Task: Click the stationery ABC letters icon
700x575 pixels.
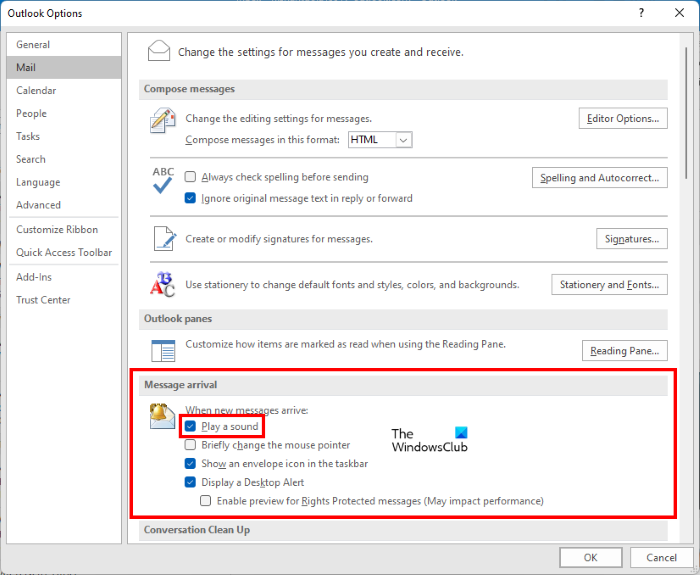Action: point(162,284)
